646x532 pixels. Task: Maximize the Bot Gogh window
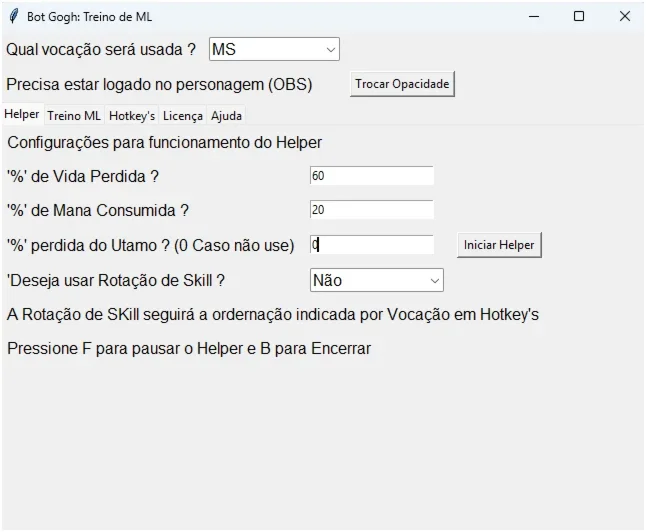(x=579, y=16)
